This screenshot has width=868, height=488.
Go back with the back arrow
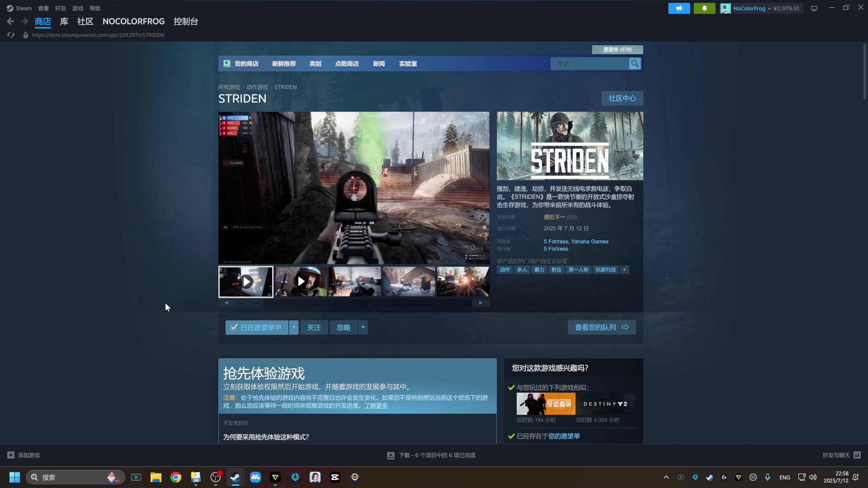pyautogui.click(x=10, y=21)
